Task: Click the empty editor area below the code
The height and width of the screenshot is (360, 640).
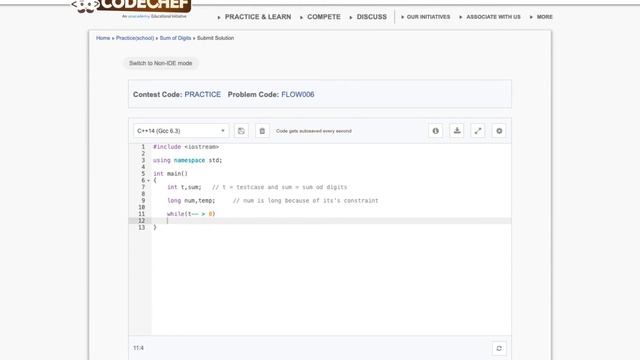Action: tap(331, 282)
